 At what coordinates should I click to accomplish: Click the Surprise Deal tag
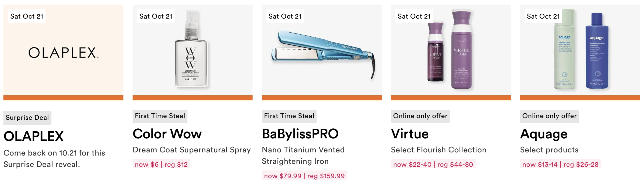tap(27, 118)
